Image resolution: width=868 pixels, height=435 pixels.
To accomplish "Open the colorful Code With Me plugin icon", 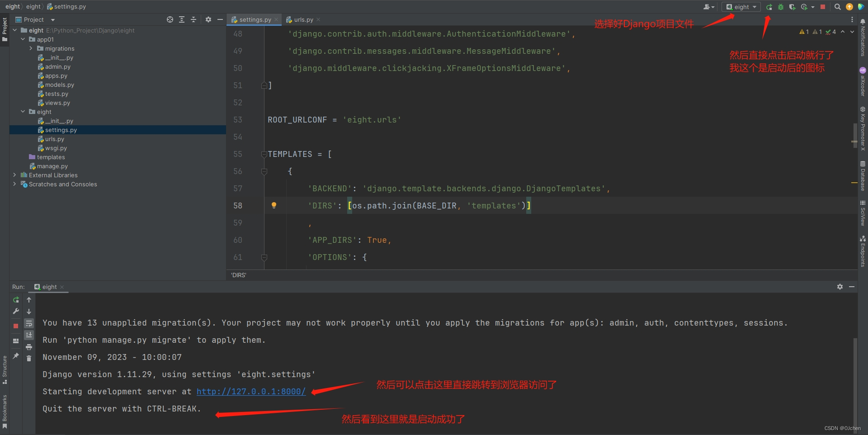I will [x=861, y=7].
